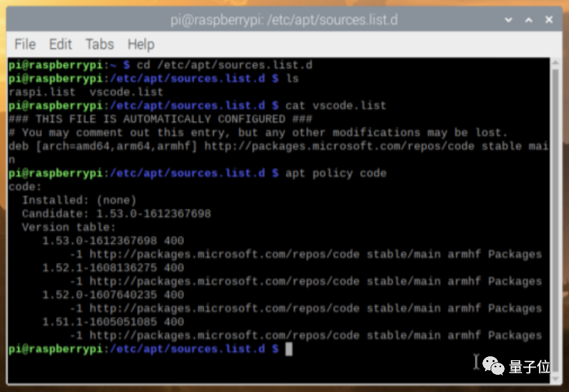Click version row '1.52.1-1608136275 400'
Viewport: 569px width, 392px height.
click(x=113, y=268)
